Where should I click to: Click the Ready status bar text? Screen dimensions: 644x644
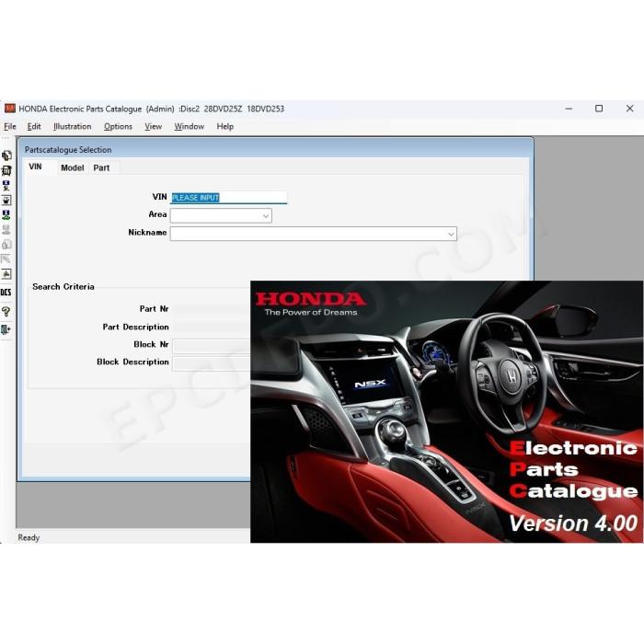pos(29,537)
